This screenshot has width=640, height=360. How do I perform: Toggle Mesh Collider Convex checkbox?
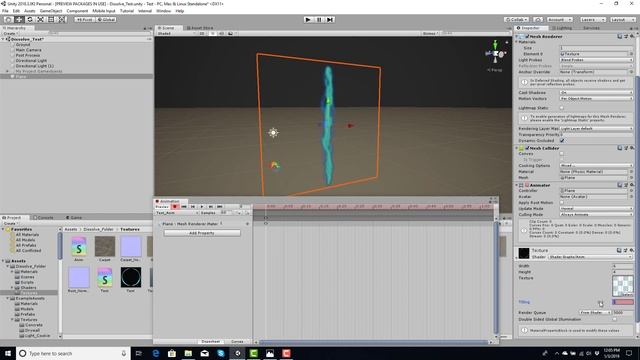point(562,154)
